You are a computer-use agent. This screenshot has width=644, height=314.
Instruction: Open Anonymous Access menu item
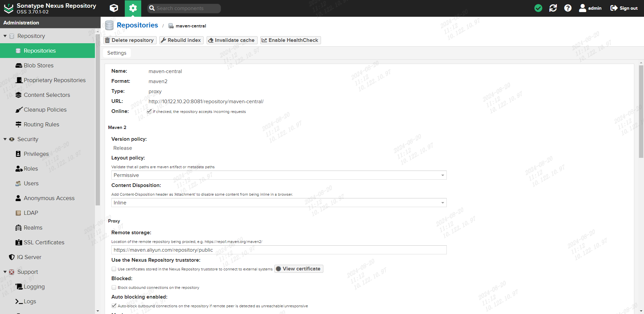(47, 198)
